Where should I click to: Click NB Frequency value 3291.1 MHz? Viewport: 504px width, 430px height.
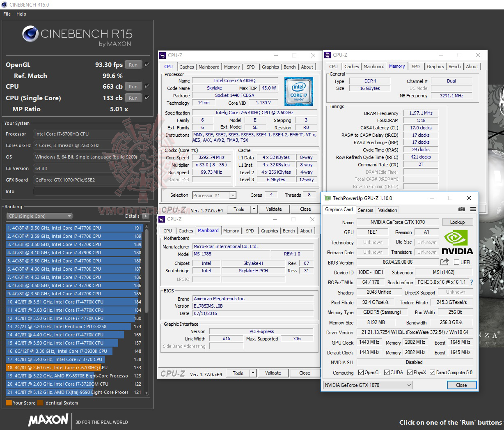(451, 96)
